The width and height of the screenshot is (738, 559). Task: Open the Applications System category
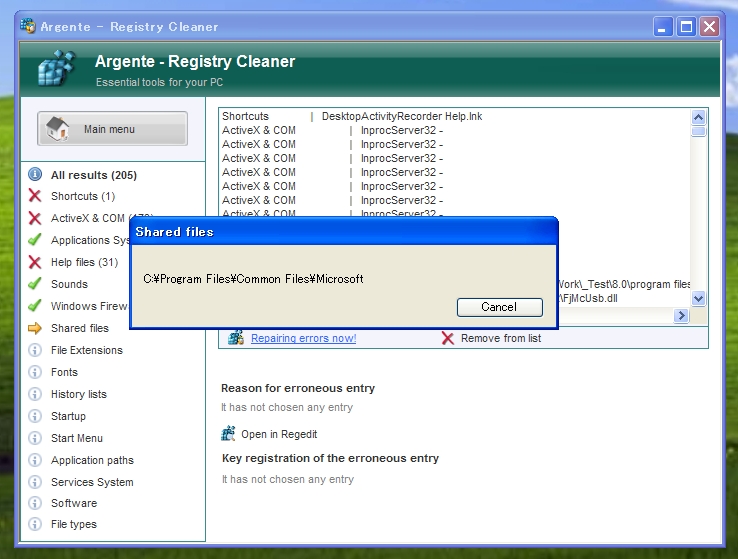(x=89, y=240)
